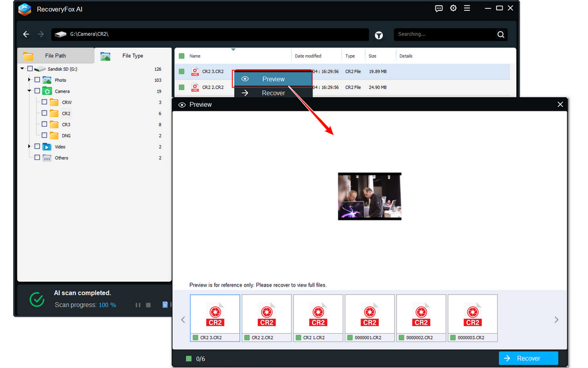
Task: Toggle checkbox for CR2 2.CR2 file row
Action: tap(182, 87)
